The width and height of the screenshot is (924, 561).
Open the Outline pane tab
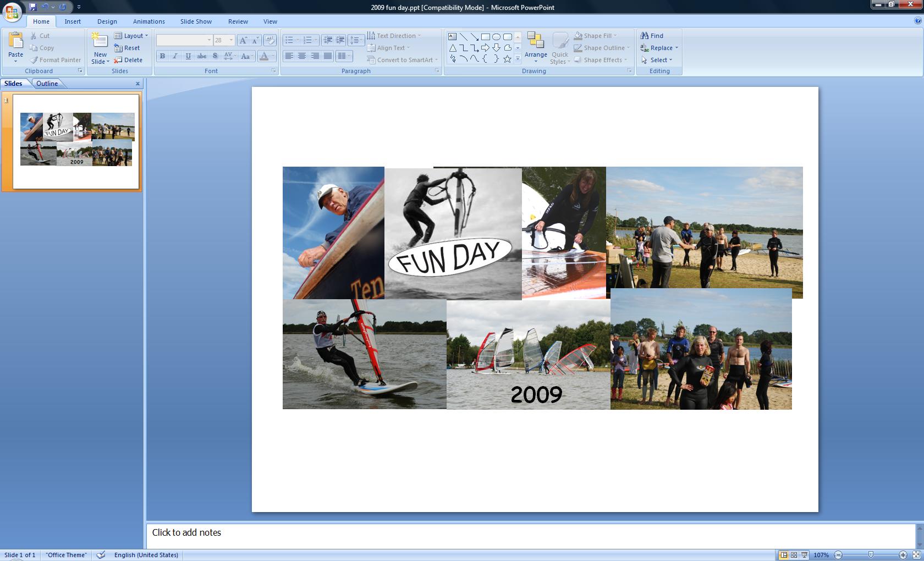pos(47,84)
